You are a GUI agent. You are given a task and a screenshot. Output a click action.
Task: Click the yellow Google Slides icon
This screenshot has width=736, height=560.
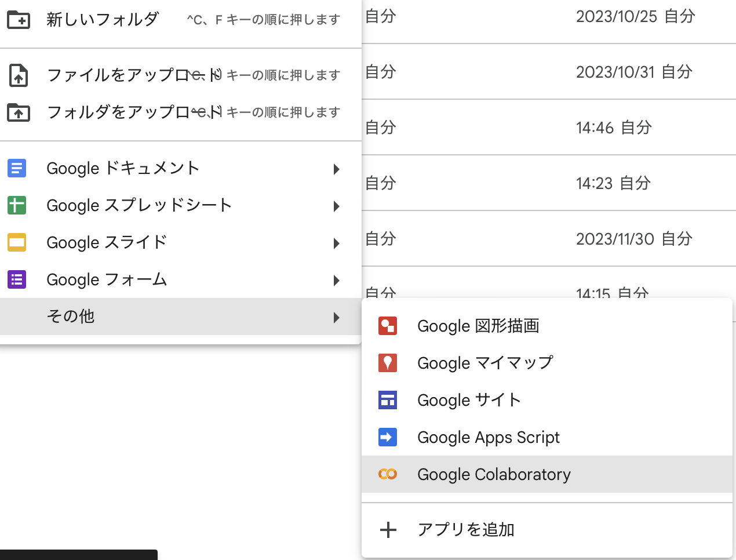pyautogui.click(x=17, y=242)
